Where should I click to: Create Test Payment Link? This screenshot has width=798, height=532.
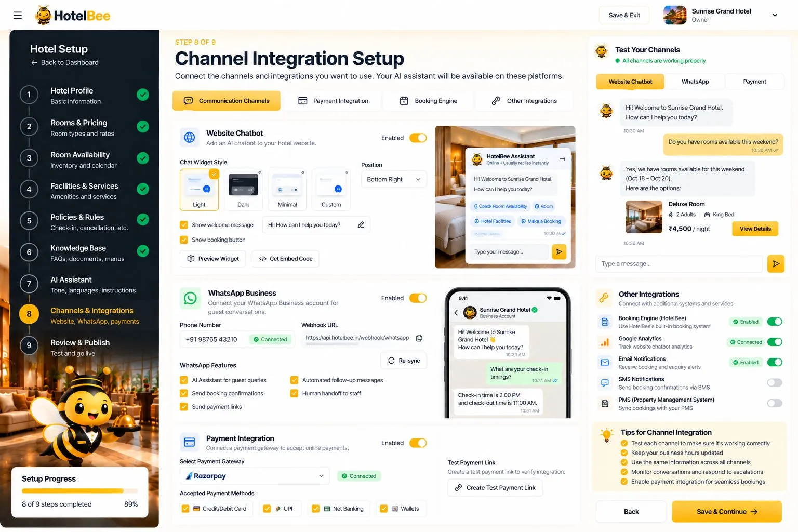495,488
